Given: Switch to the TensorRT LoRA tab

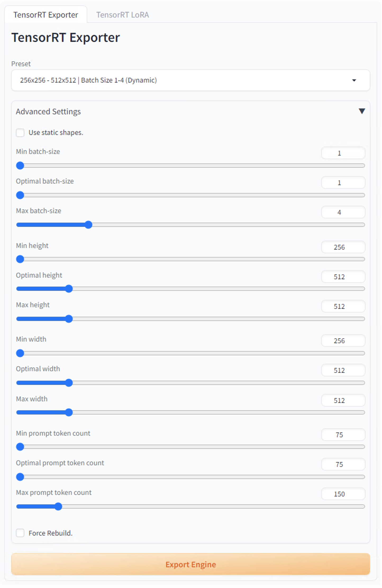Looking at the screenshot, I should pos(123,15).
